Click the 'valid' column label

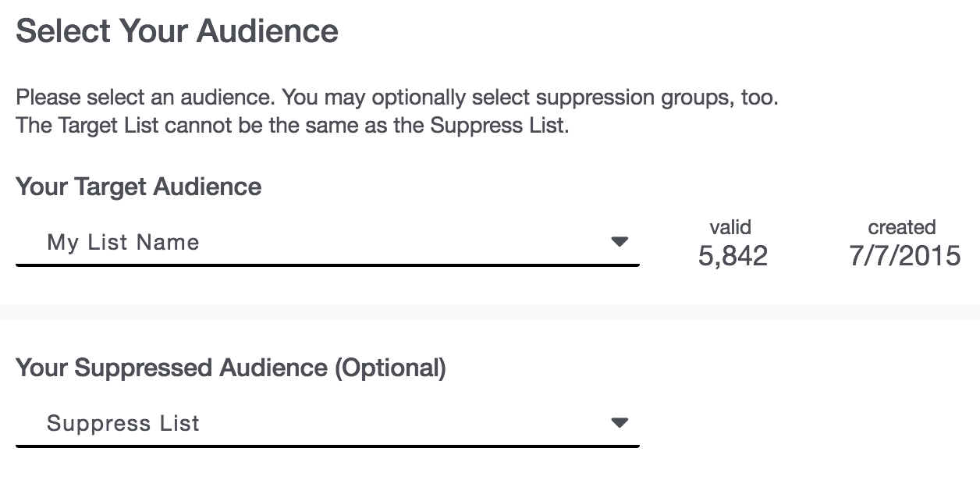[730, 227]
